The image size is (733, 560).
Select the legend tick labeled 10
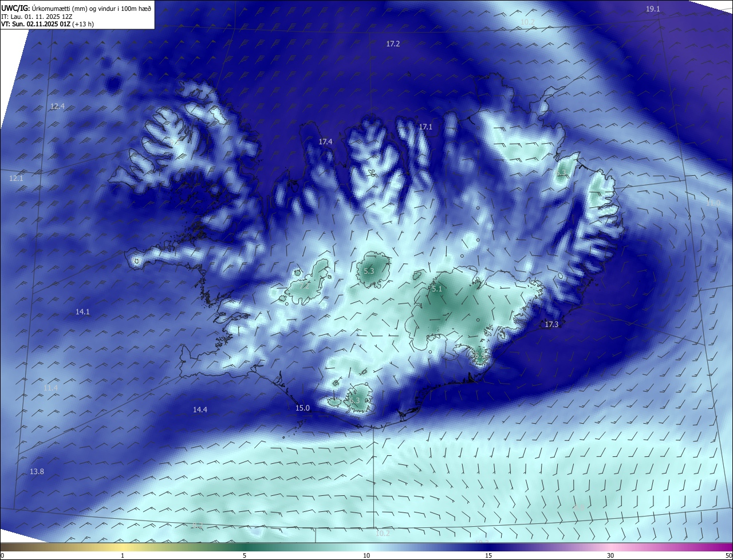pos(366,556)
